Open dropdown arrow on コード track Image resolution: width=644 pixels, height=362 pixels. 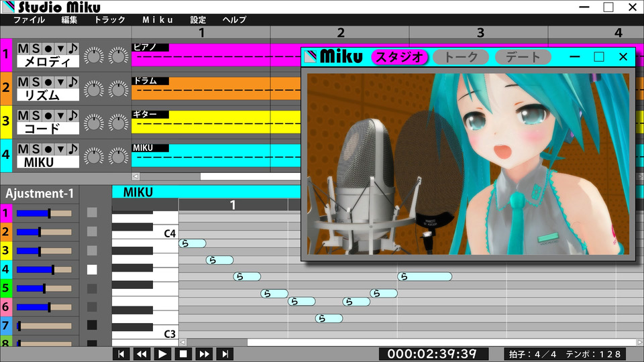click(60, 115)
